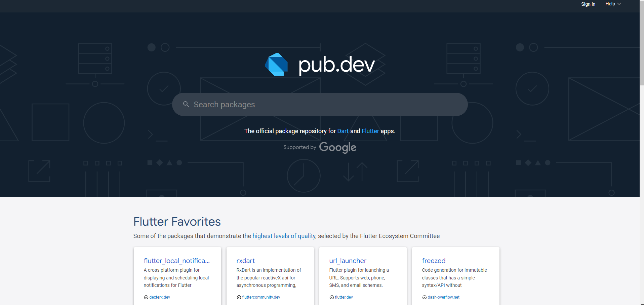The height and width of the screenshot is (305, 644).
Task: Click the page vertical scrollbar thumb
Action: [642, 44]
